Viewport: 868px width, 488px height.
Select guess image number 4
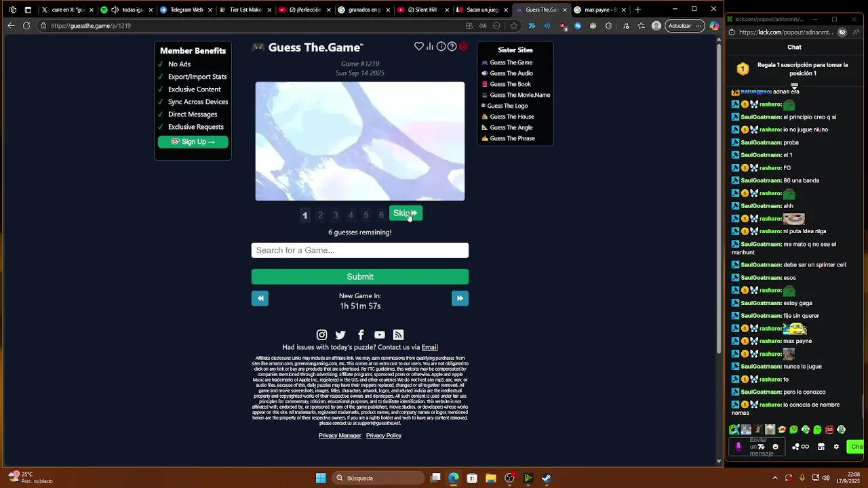[351, 216]
